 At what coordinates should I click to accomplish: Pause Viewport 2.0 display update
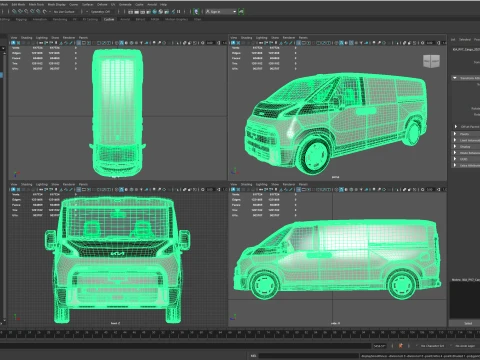179,12
